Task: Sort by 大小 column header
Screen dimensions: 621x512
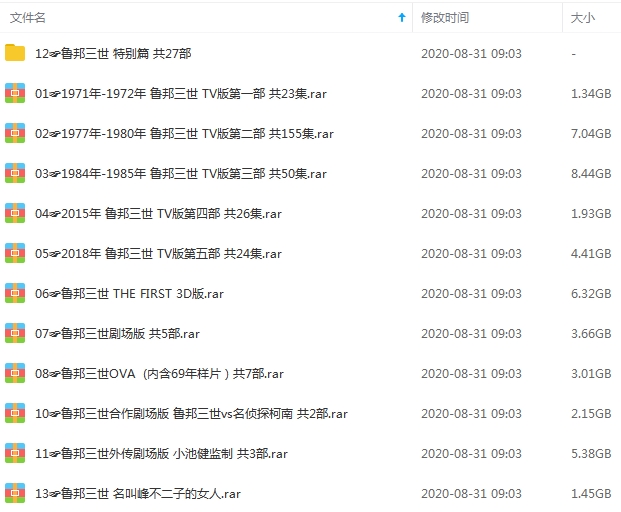Action: [583, 17]
